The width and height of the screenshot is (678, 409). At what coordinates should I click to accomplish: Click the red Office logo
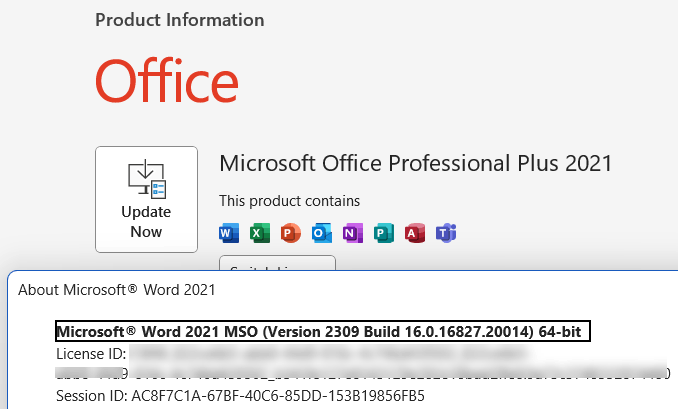click(167, 81)
